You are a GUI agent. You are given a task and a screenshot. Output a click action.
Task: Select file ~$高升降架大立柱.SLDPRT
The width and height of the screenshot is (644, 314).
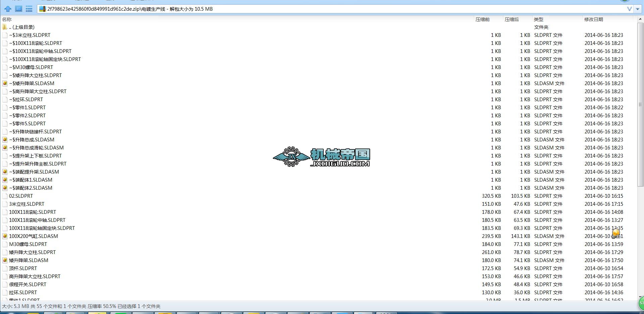pos(38,91)
